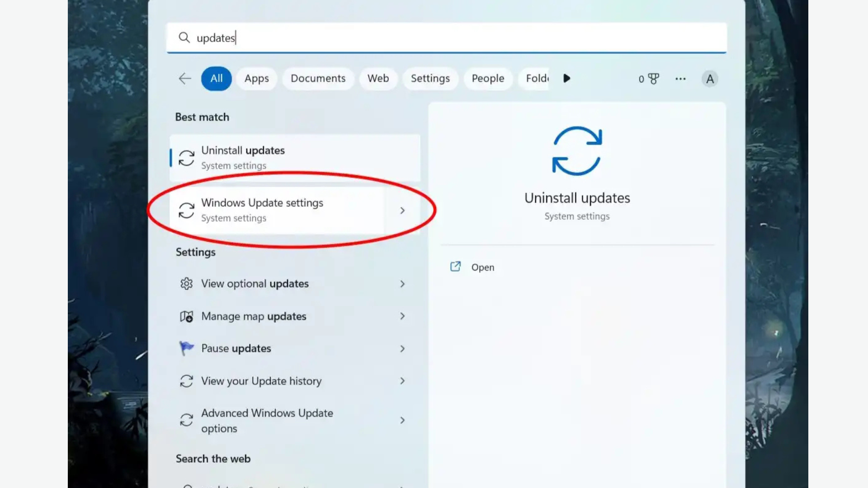Click the search input field containing updates
Viewport: 868px width, 488px height.
[x=362, y=38]
